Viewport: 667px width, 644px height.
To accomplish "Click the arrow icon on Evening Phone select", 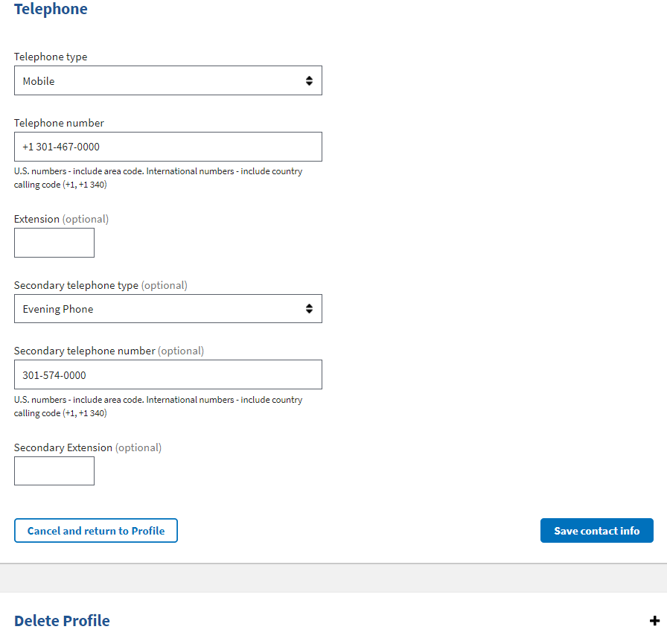I will [x=309, y=309].
